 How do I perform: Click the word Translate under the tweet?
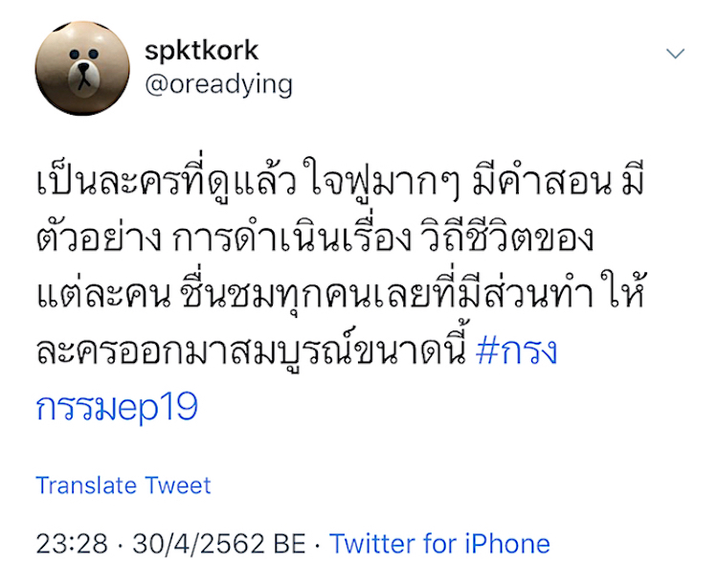click(86, 486)
